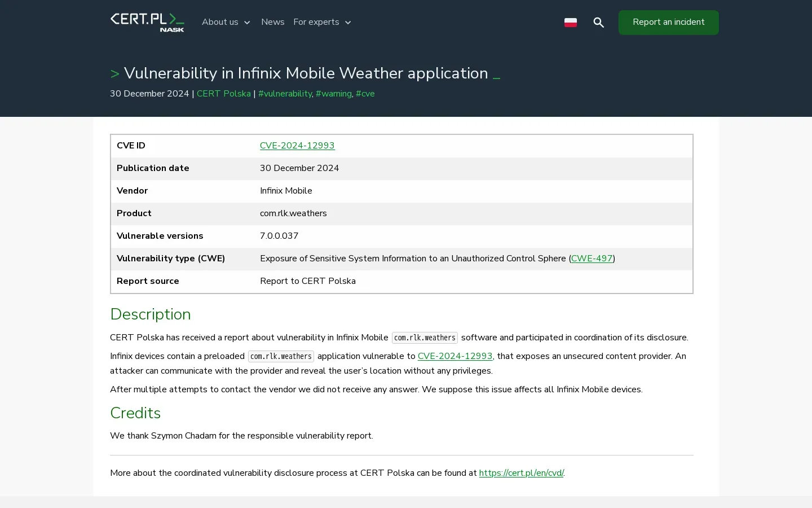Image resolution: width=812 pixels, height=508 pixels.
Task: Open the #cve tag
Action: click(x=365, y=94)
